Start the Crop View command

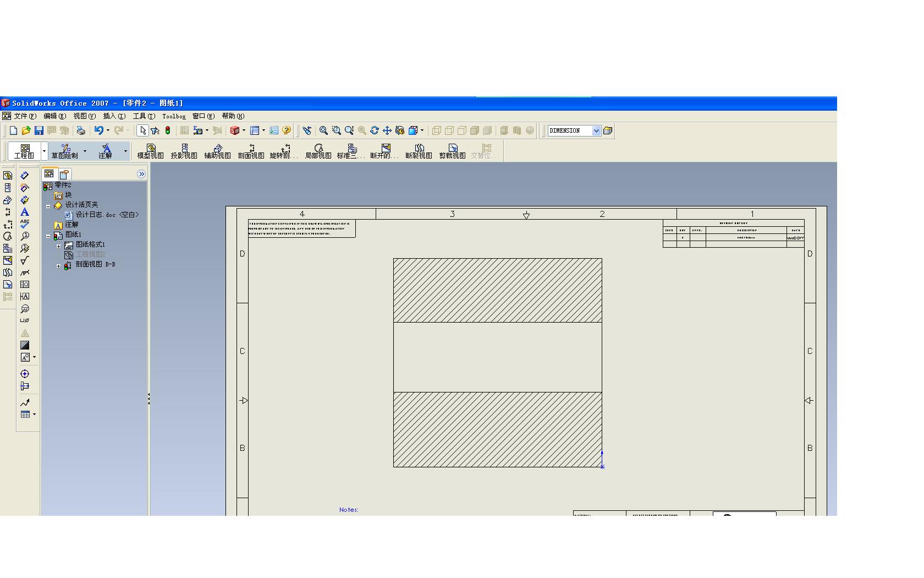click(x=452, y=151)
